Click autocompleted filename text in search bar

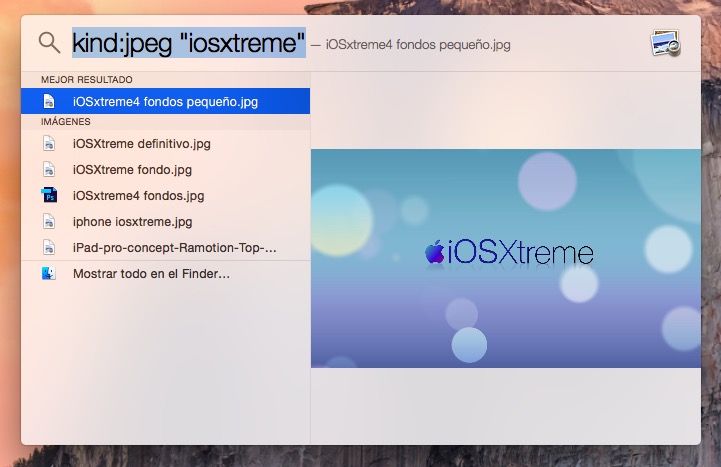(x=418, y=45)
